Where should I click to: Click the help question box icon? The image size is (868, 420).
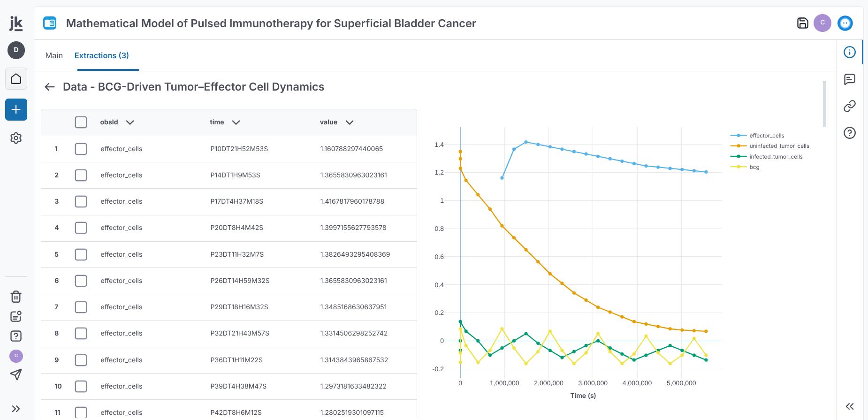pos(16,336)
